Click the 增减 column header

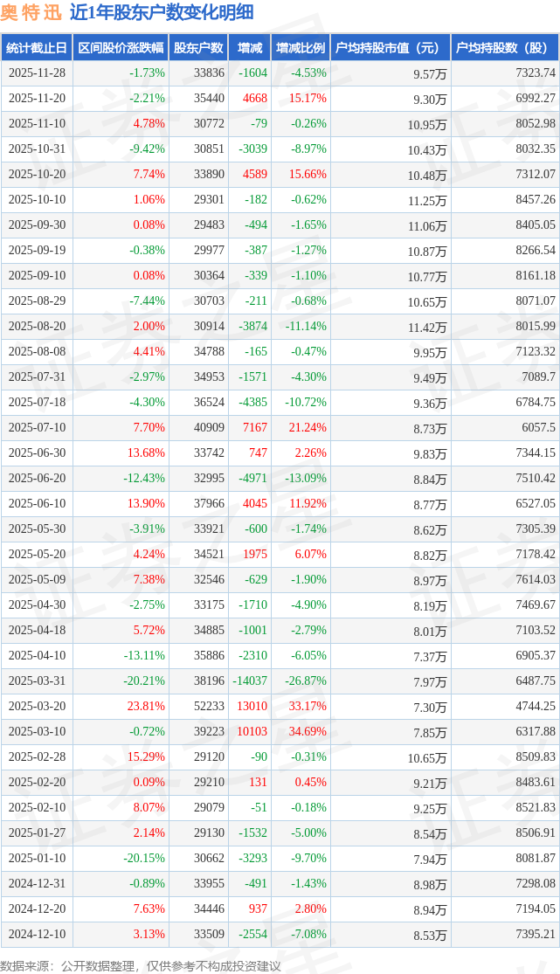[249, 48]
